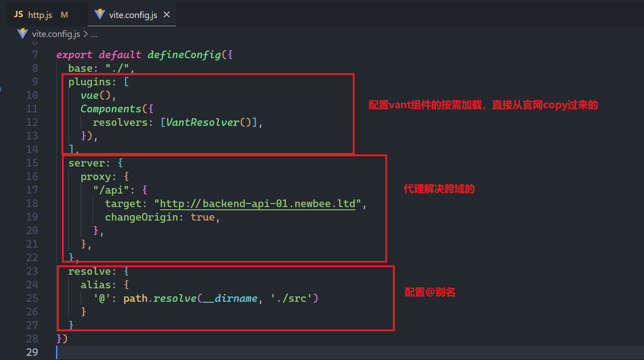
Task: Place cursor on defineConfig
Action: tap(184, 55)
